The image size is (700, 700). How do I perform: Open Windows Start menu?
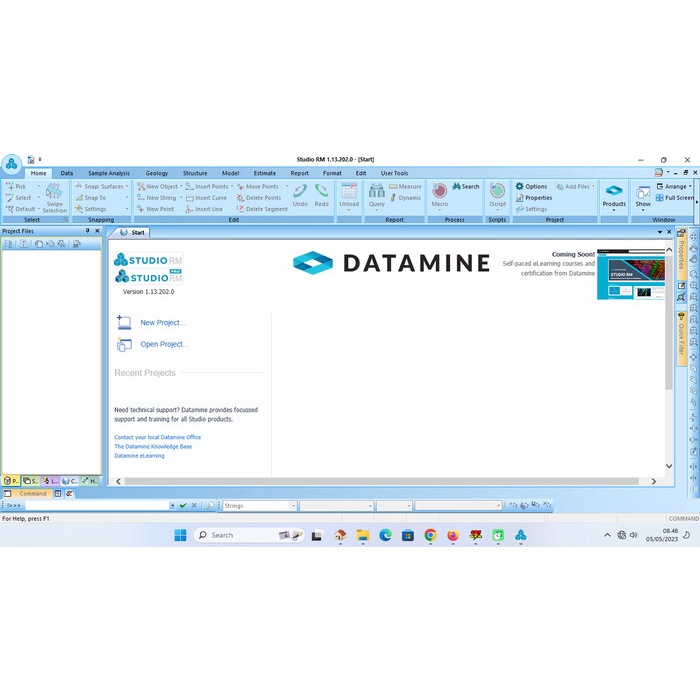coord(180,535)
